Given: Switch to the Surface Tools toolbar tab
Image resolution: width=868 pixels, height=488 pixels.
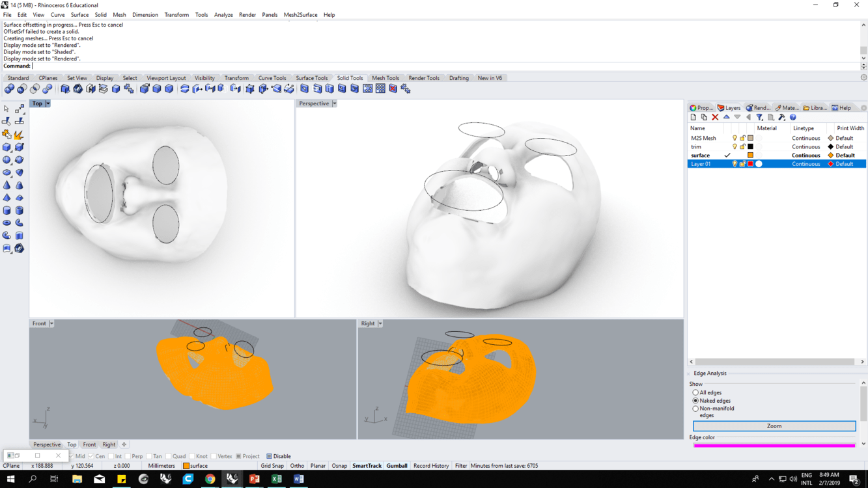Looking at the screenshot, I should click(312, 78).
